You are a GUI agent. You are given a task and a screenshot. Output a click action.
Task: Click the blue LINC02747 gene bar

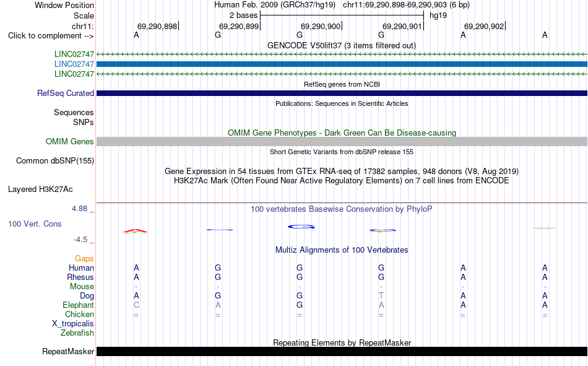(x=342, y=64)
